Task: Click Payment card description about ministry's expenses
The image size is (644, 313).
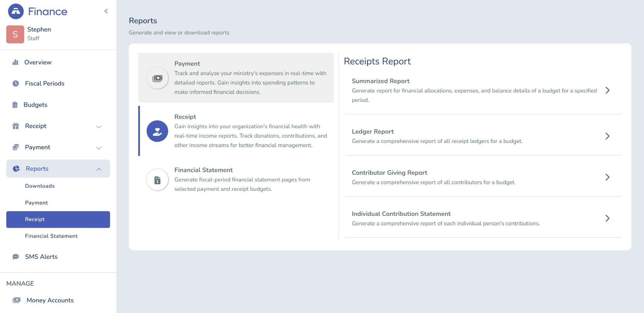Action: tap(250, 83)
